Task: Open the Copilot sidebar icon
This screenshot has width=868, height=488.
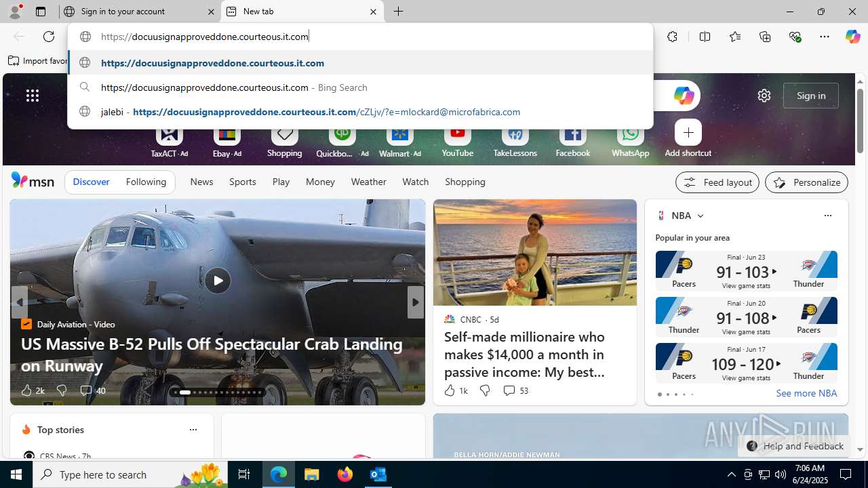Action: click(852, 37)
